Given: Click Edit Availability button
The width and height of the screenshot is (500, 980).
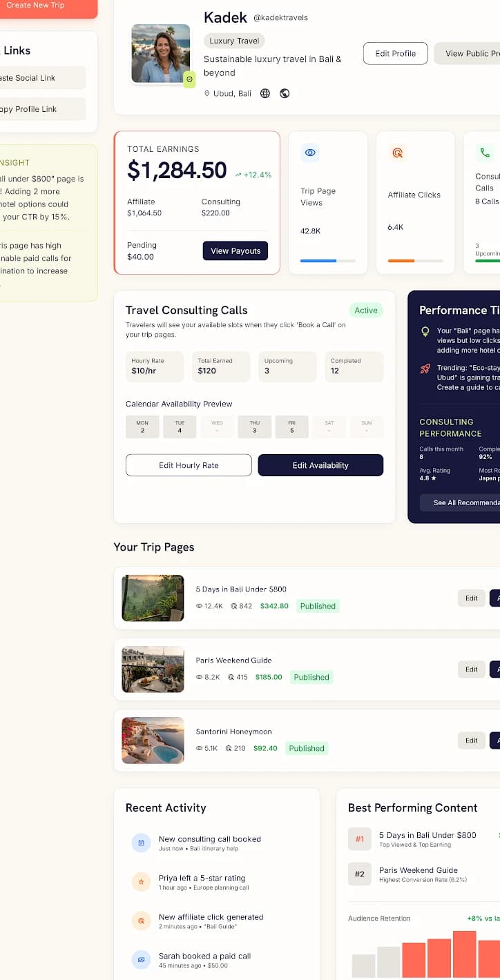Looking at the screenshot, I should 320,465.
